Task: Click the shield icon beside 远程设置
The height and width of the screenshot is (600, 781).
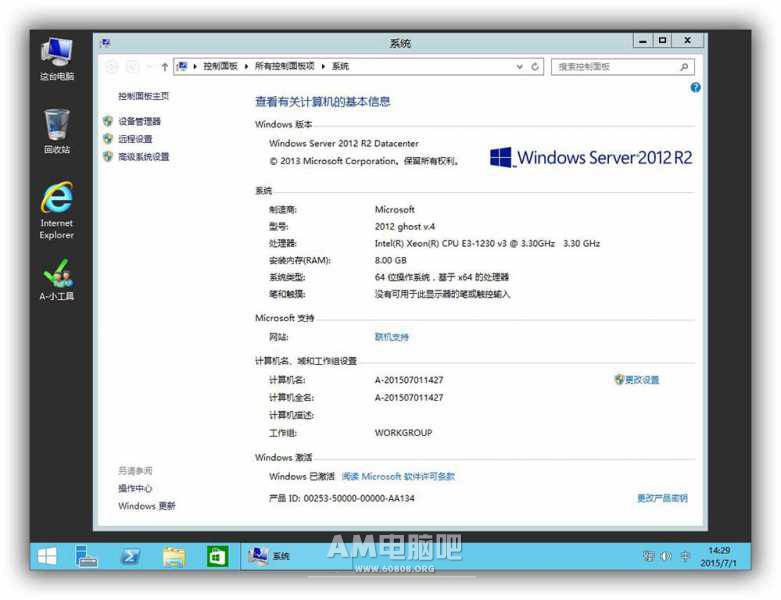Action: click(x=108, y=138)
